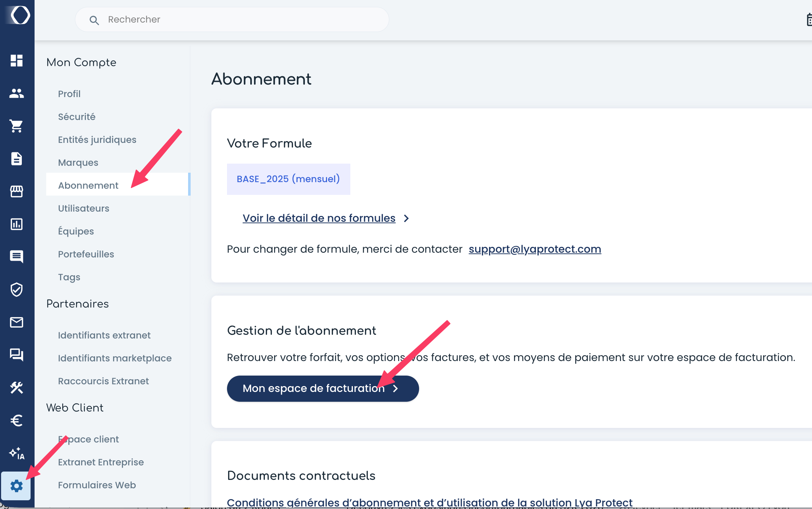
Task: Click Mon espace de facturation button
Action: (322, 389)
